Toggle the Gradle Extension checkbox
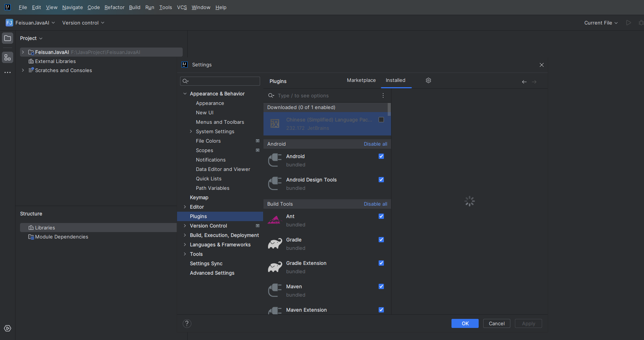The width and height of the screenshot is (644, 340). click(381, 263)
